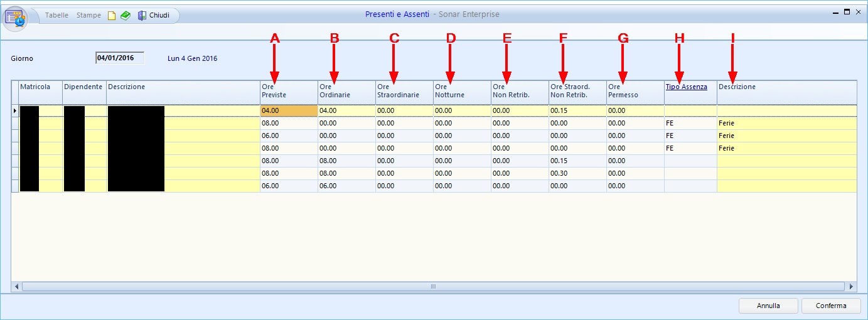Open the Stampe menu
The image size is (868, 320).
click(x=88, y=15)
